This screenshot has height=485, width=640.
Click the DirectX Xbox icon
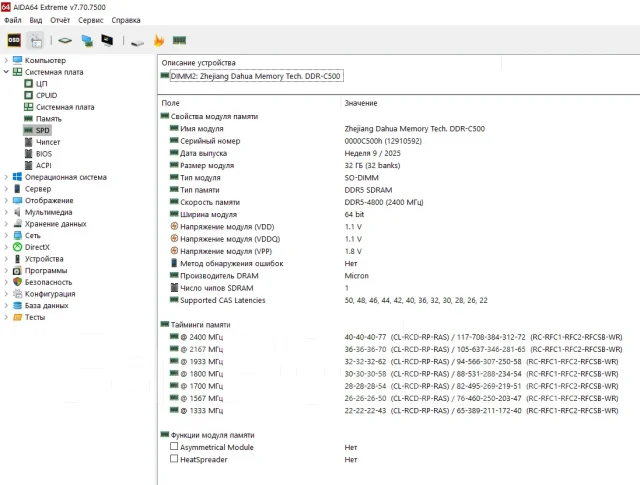tap(17, 247)
